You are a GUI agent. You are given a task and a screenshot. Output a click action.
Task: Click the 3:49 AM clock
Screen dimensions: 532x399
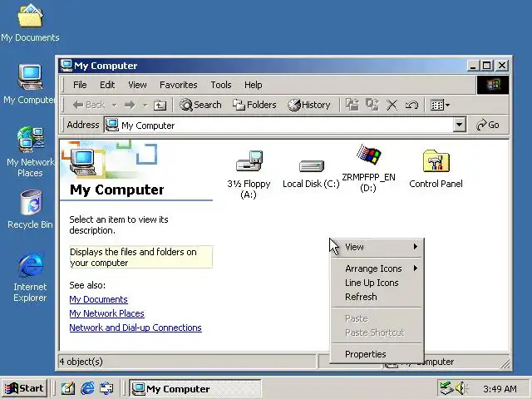coord(500,389)
